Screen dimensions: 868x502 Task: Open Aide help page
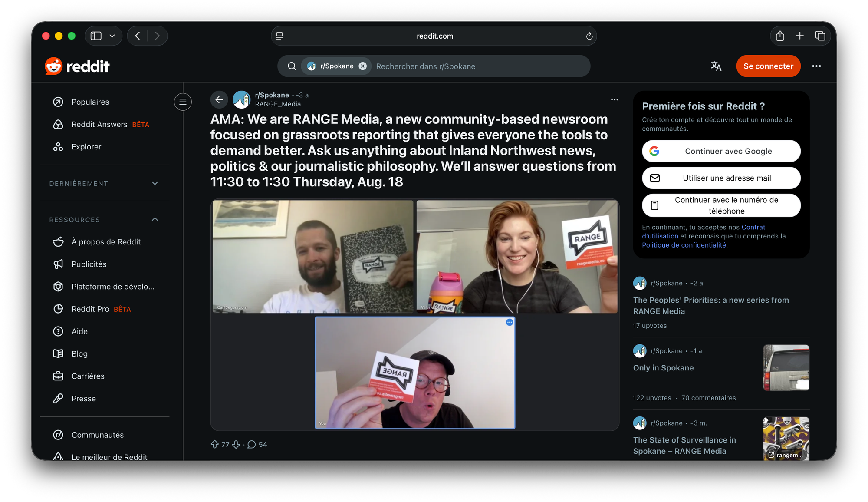pos(105,331)
